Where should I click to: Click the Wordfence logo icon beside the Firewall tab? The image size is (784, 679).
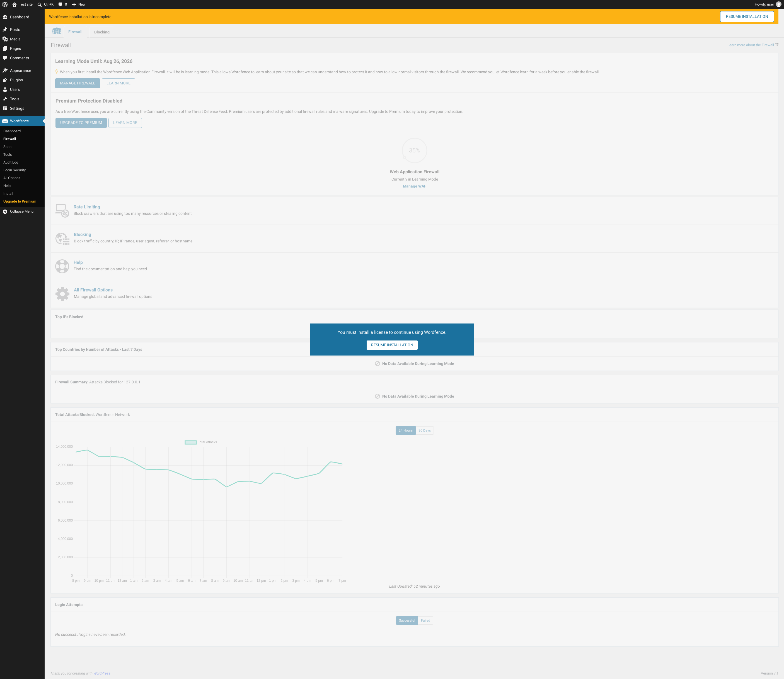57,31
